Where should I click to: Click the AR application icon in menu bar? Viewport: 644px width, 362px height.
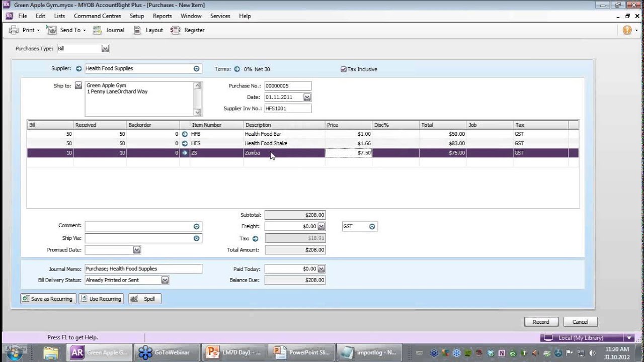pyautogui.click(x=9, y=16)
